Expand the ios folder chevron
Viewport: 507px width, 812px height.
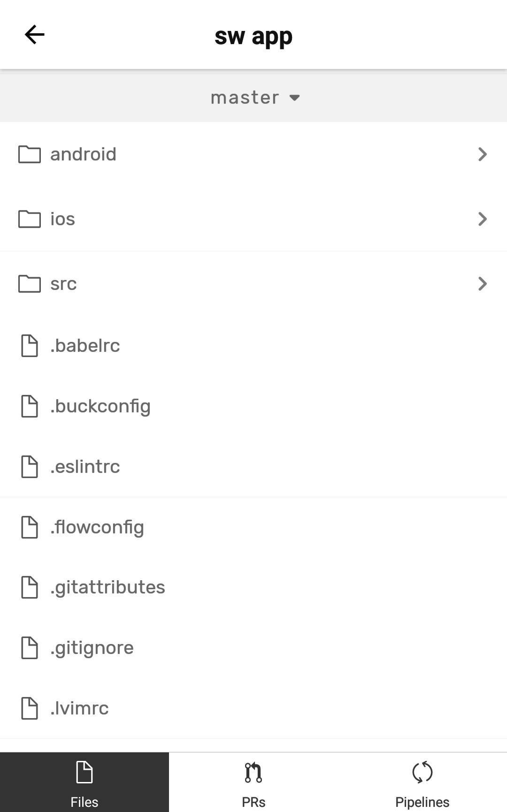(482, 219)
